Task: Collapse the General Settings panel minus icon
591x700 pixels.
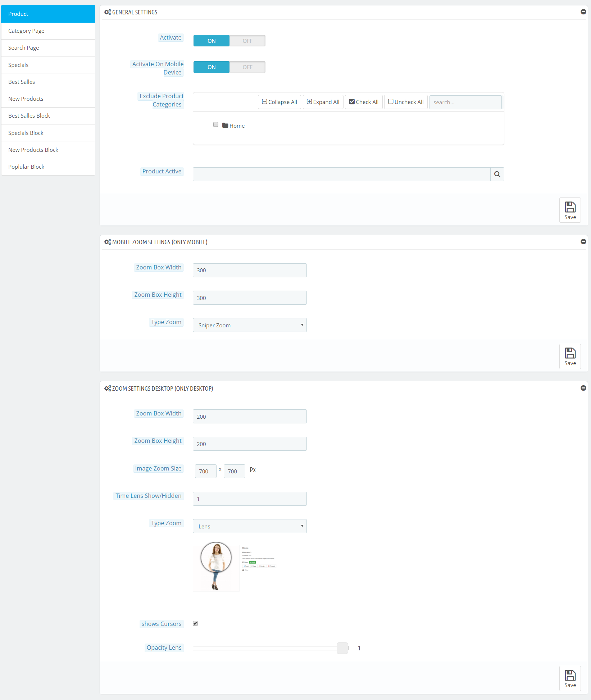Action: tap(583, 12)
